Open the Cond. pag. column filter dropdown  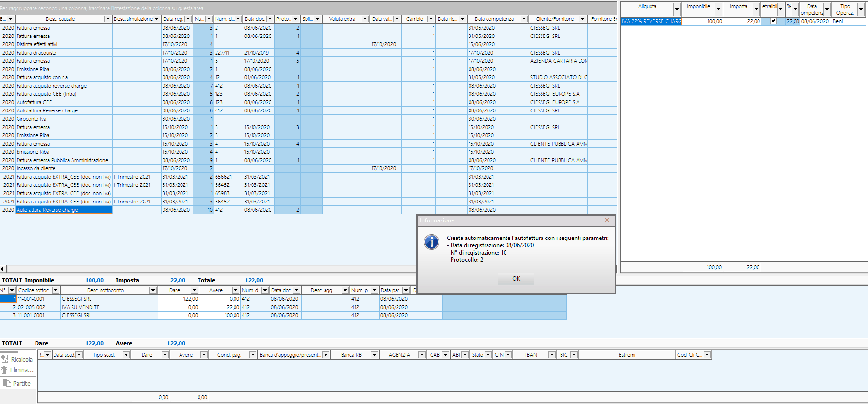253,355
